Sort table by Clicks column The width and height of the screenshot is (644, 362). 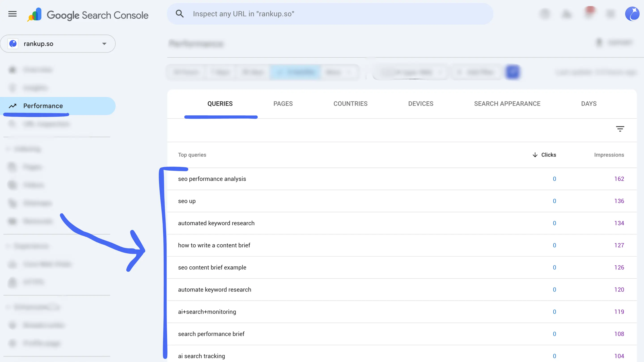548,155
